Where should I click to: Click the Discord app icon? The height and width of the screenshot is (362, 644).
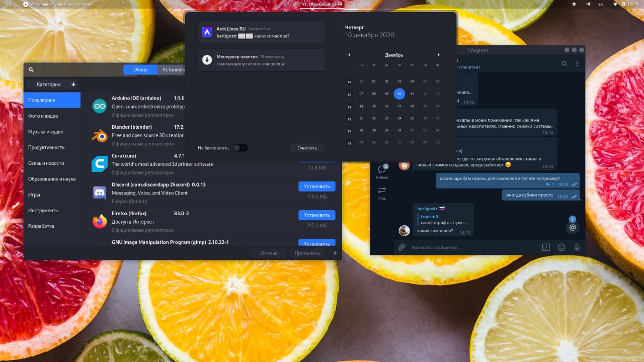(x=99, y=193)
